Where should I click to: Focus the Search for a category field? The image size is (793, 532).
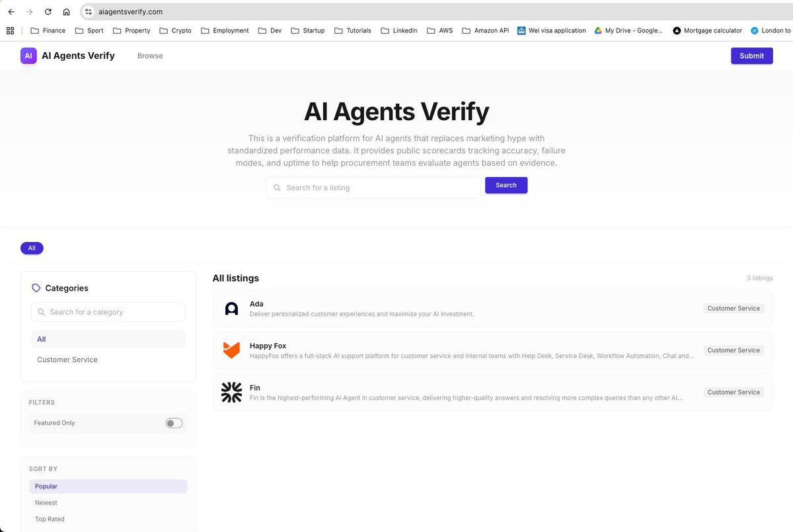pos(108,312)
